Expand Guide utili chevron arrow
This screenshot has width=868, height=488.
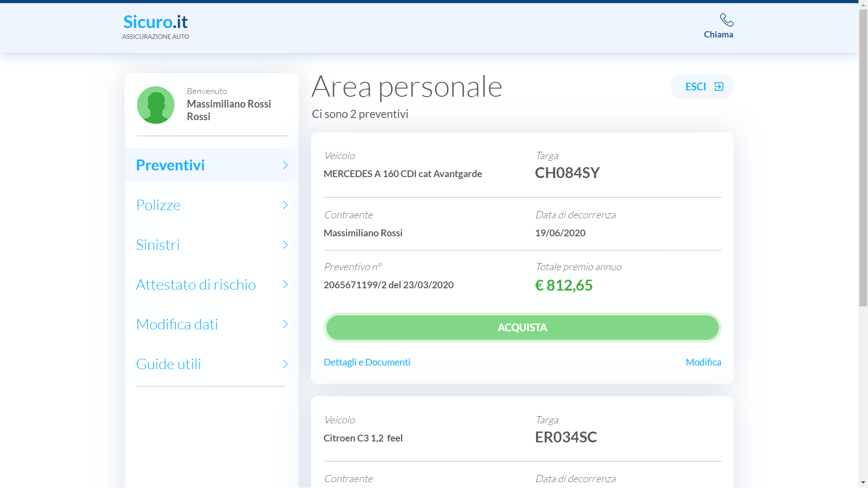pyautogui.click(x=285, y=364)
